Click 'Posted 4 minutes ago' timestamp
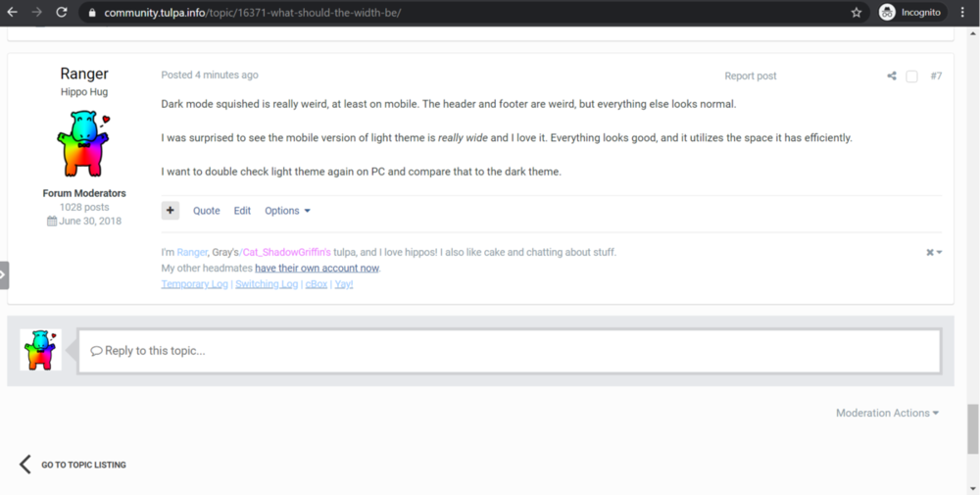Viewport: 980px width, 495px height. [210, 75]
